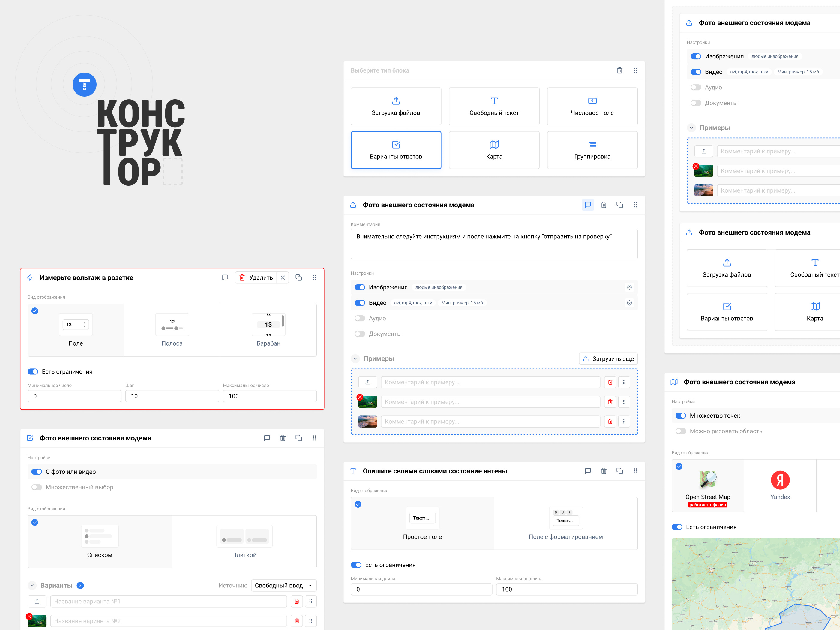Select 'Числовое поле' block type

(592, 106)
